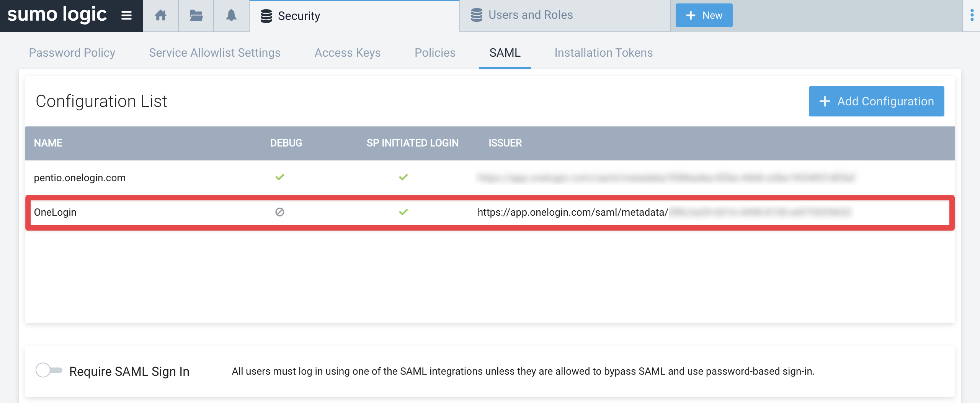This screenshot has width=980, height=403.
Task: Toggle Require SAML Sign In switch
Action: (x=49, y=370)
